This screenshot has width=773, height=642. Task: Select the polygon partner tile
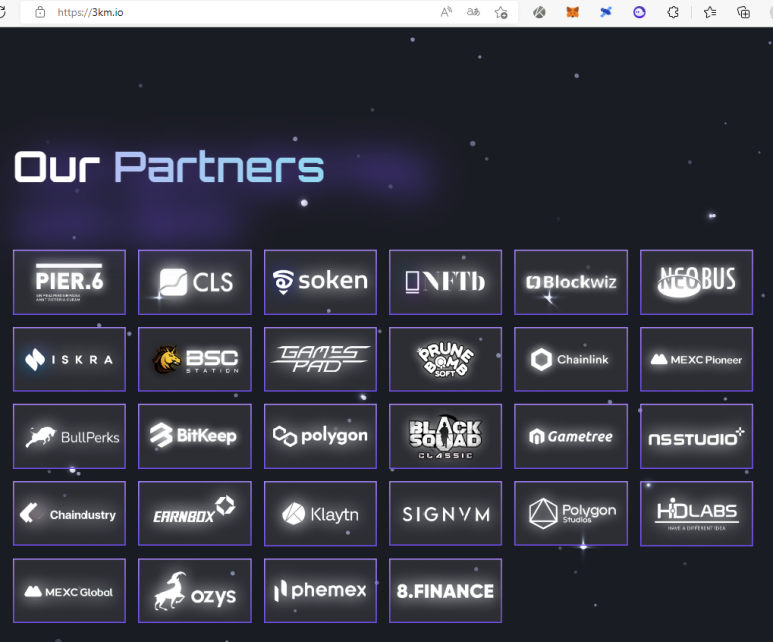[320, 436]
